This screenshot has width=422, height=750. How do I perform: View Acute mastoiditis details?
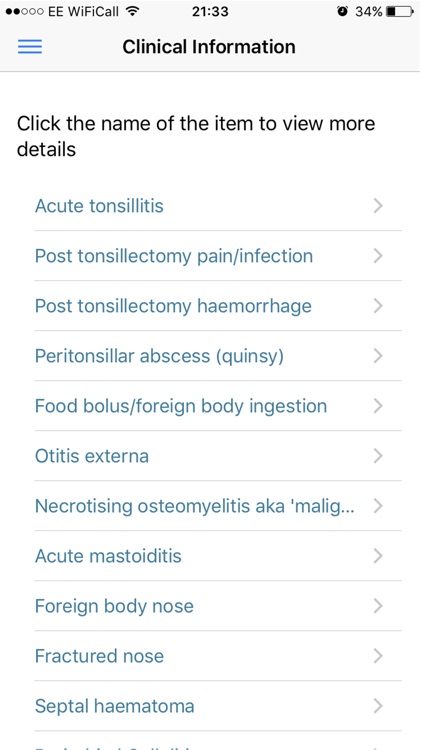tap(218, 556)
